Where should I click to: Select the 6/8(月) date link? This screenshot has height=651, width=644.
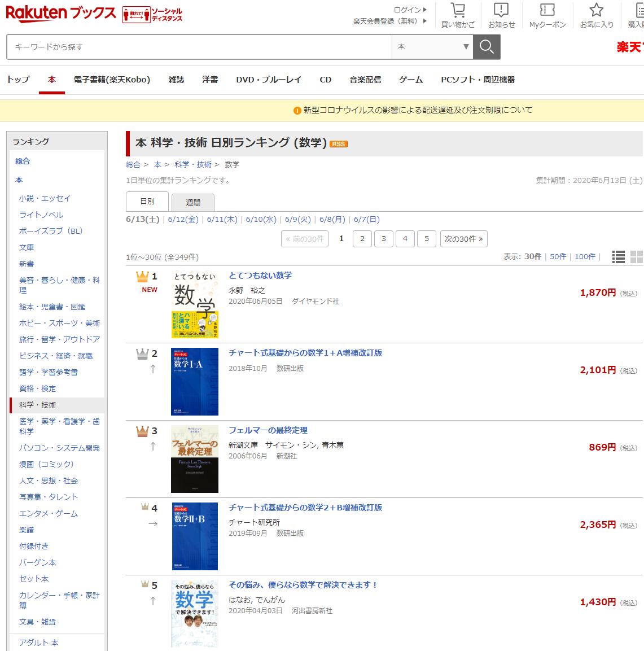coord(332,220)
